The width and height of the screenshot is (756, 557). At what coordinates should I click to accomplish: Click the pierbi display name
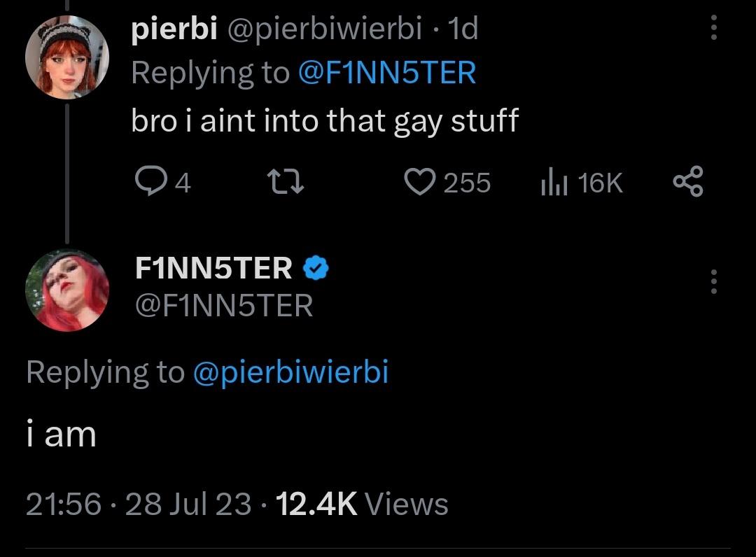pyautogui.click(x=174, y=29)
